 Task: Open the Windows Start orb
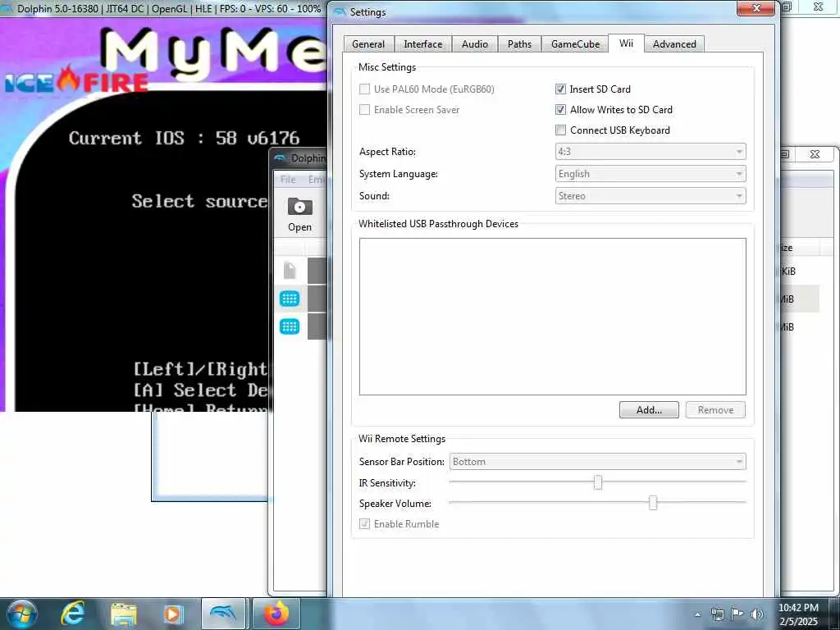(x=22, y=614)
